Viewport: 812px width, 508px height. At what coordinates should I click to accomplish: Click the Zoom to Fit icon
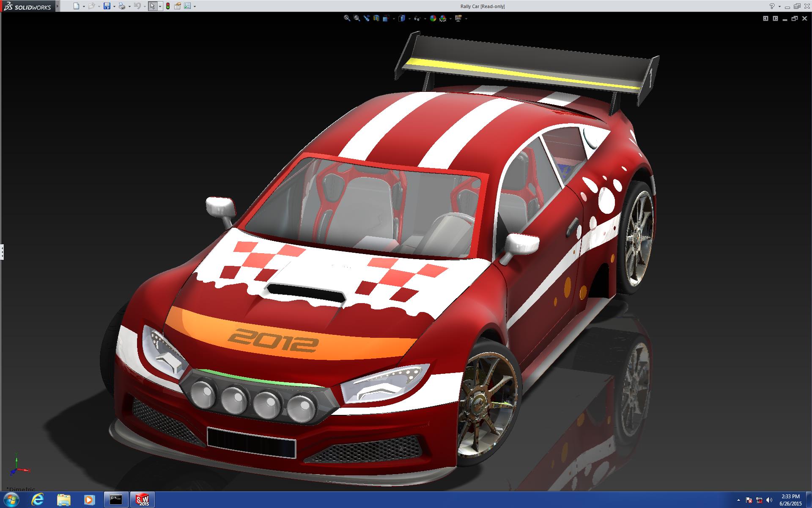coord(347,18)
